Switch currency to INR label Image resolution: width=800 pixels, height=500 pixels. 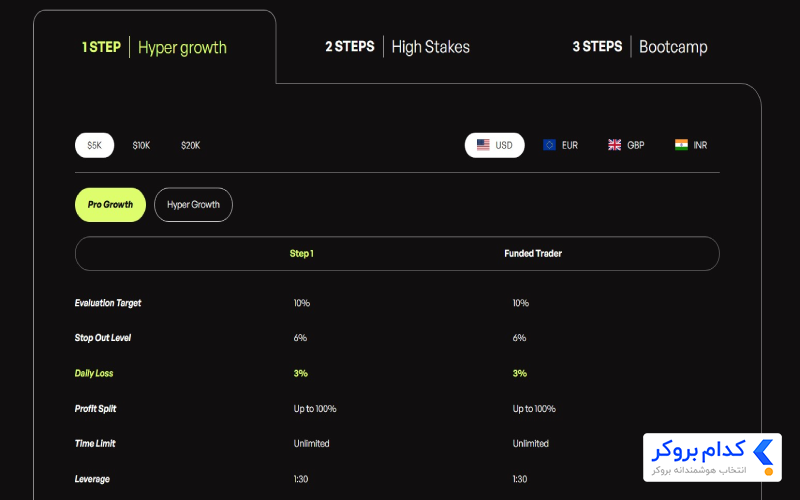700,145
